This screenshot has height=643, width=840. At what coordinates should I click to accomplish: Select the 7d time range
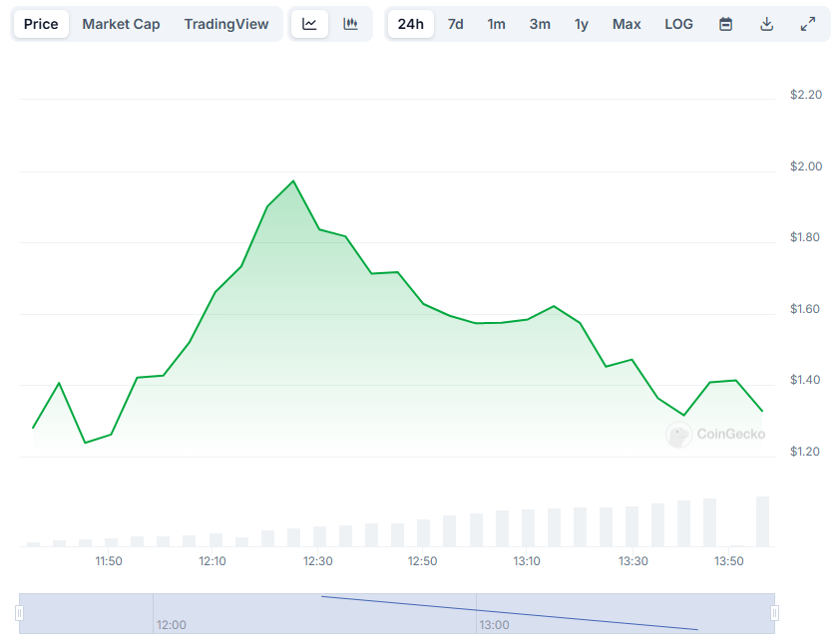coord(455,24)
